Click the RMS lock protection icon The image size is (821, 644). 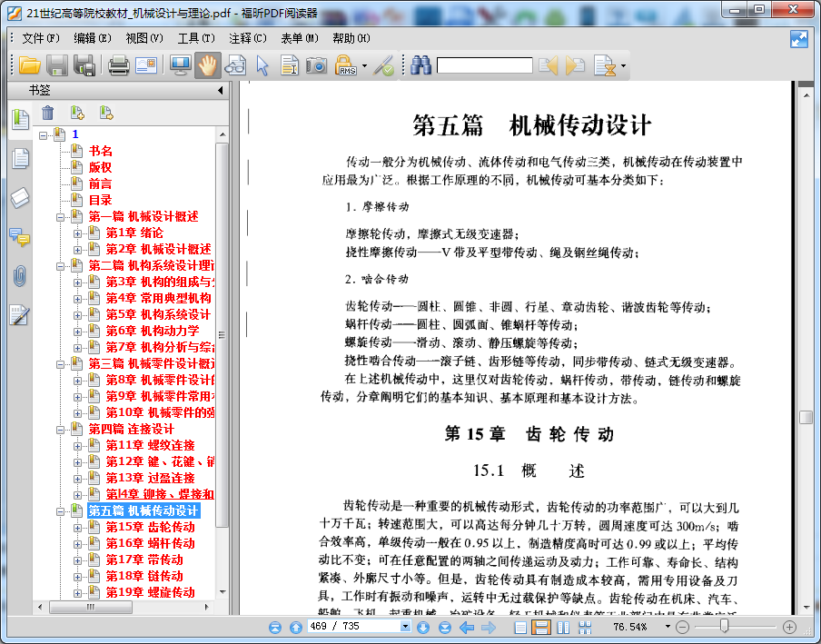(x=346, y=65)
